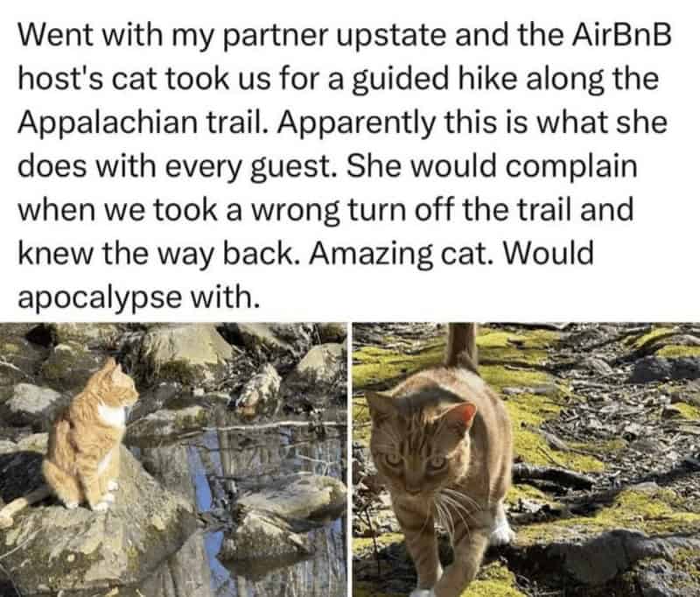This screenshot has height=597, width=700.
Task: Click the word "Appalachian" in the post text
Action: click(108, 123)
